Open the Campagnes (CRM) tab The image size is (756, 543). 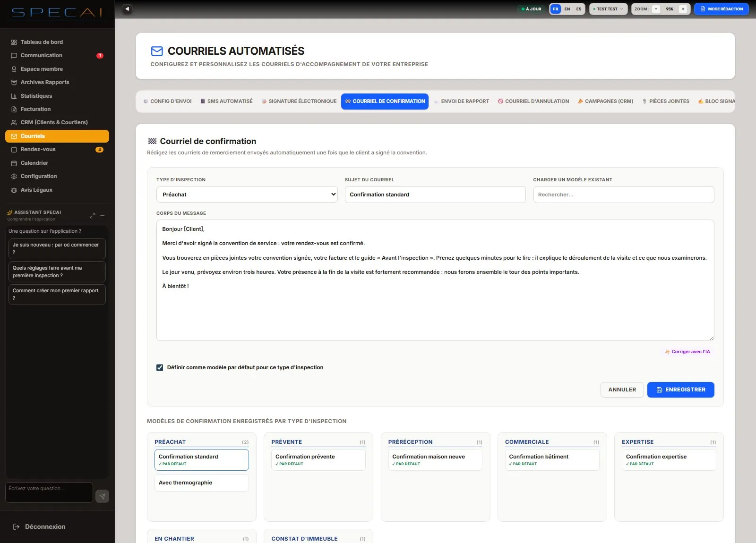(x=606, y=102)
